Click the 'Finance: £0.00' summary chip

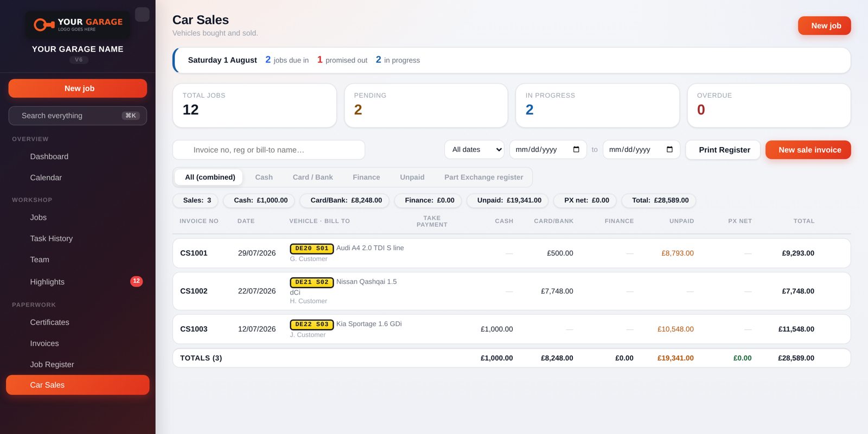click(428, 201)
